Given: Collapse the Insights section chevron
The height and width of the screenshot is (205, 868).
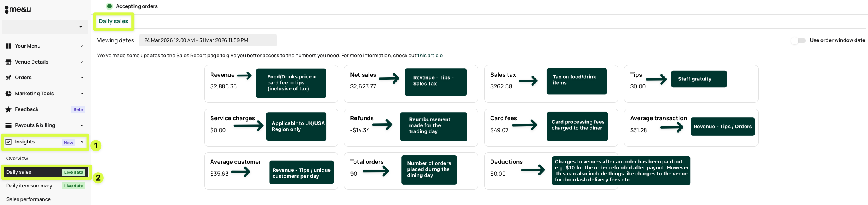Looking at the screenshot, I should click(82, 142).
